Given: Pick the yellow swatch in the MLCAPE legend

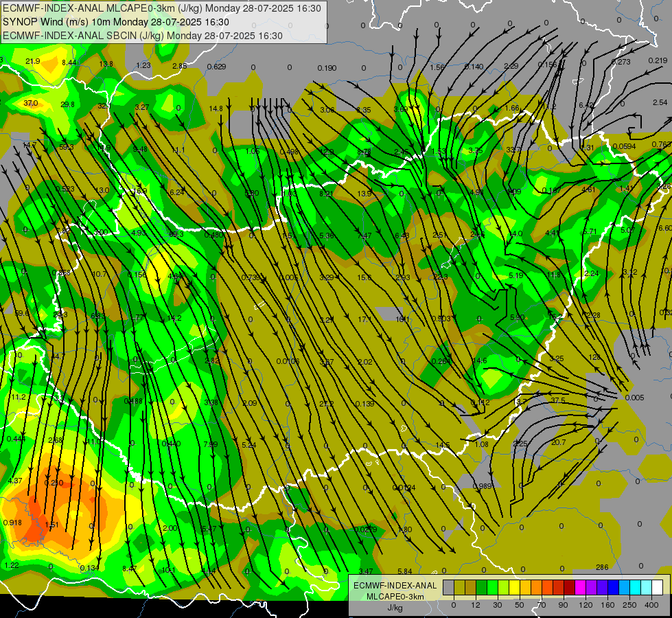Looking at the screenshot, I should [514, 587].
